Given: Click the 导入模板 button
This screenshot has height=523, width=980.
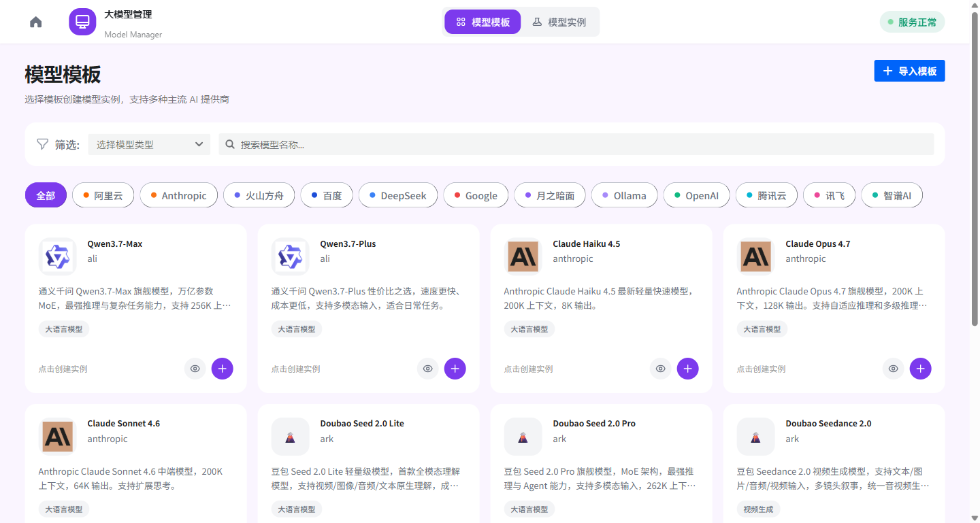Looking at the screenshot, I should pyautogui.click(x=909, y=71).
